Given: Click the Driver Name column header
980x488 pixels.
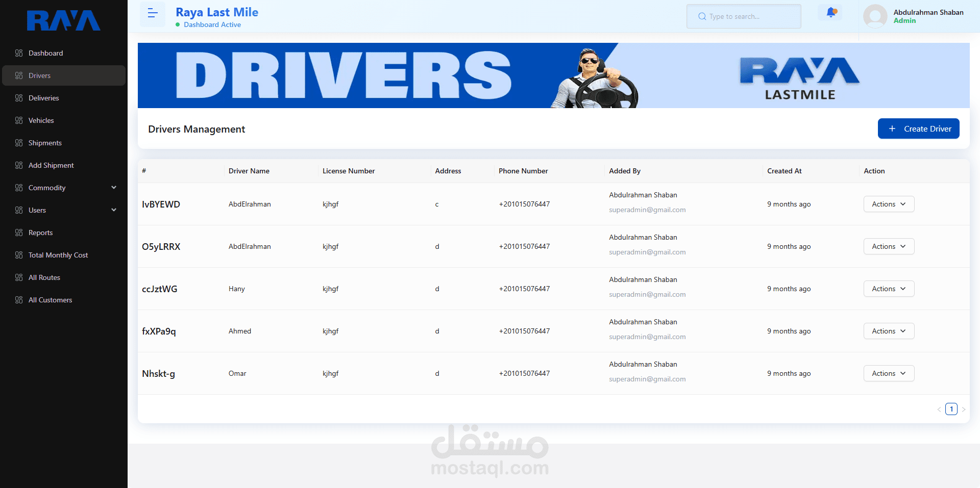Looking at the screenshot, I should click(249, 171).
